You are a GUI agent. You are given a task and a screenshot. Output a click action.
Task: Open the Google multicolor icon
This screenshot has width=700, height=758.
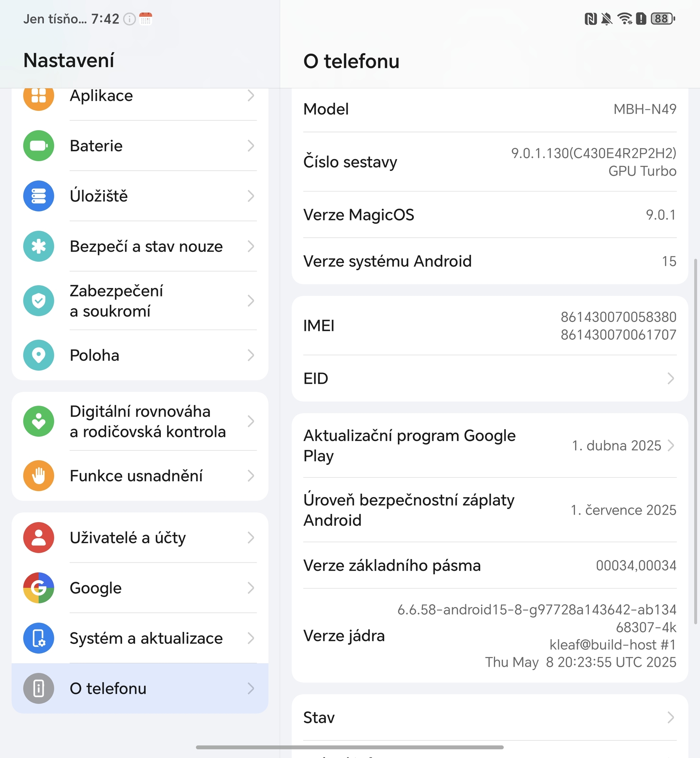point(38,588)
